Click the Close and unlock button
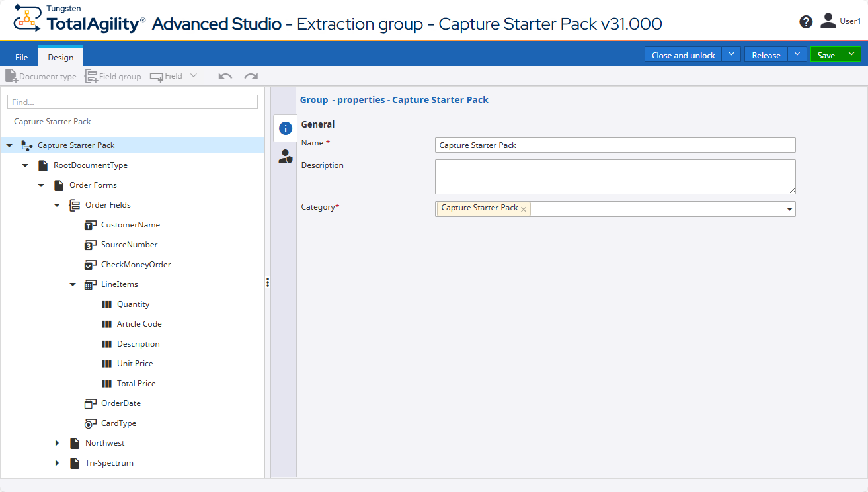This screenshot has width=868, height=492. coord(682,55)
